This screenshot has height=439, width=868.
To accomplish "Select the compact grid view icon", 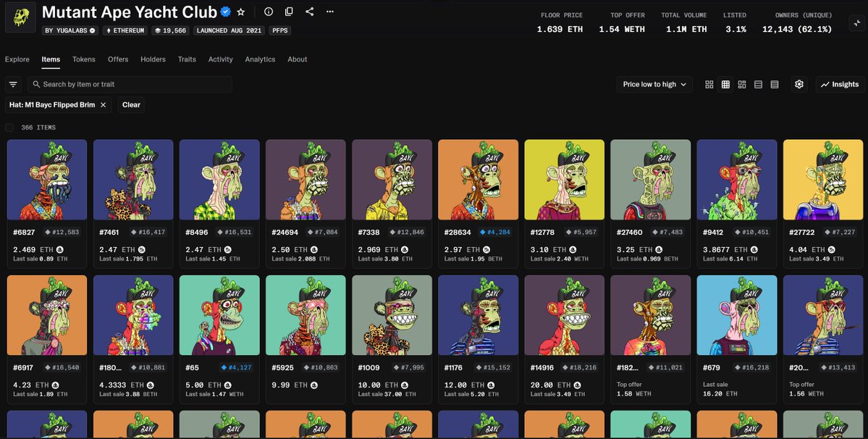I will click(x=725, y=84).
